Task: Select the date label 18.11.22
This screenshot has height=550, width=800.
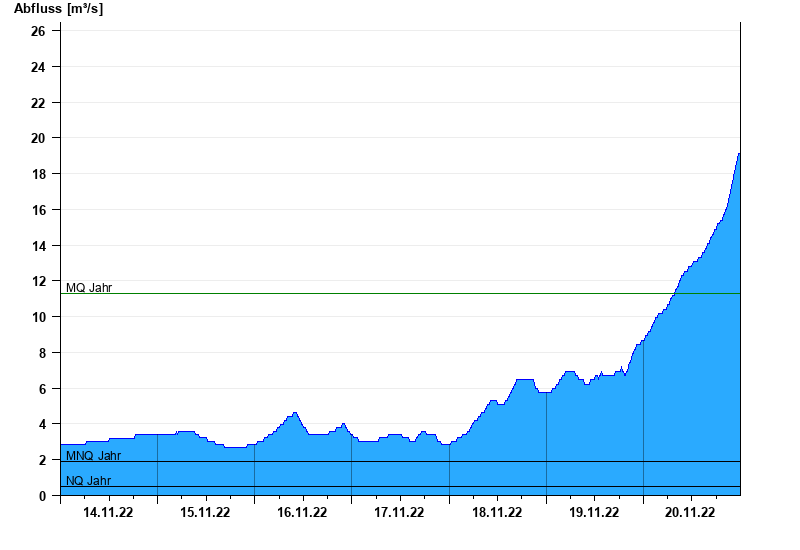Action: point(497,512)
